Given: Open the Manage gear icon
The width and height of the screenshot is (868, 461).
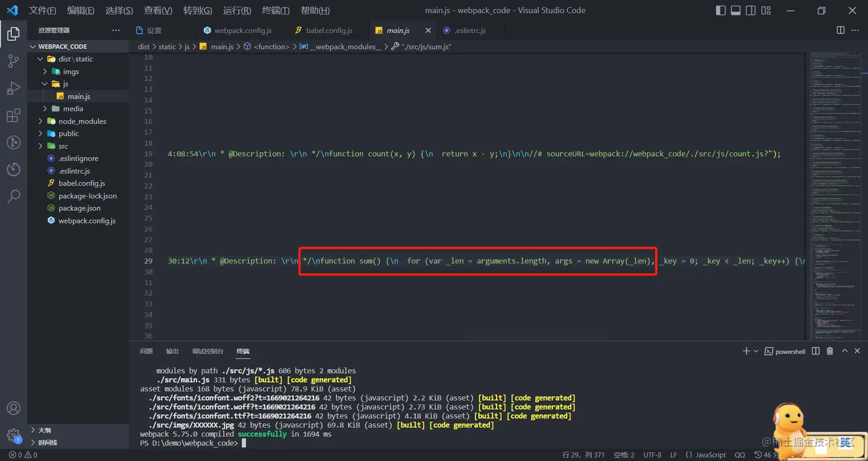Looking at the screenshot, I should [x=13, y=435].
